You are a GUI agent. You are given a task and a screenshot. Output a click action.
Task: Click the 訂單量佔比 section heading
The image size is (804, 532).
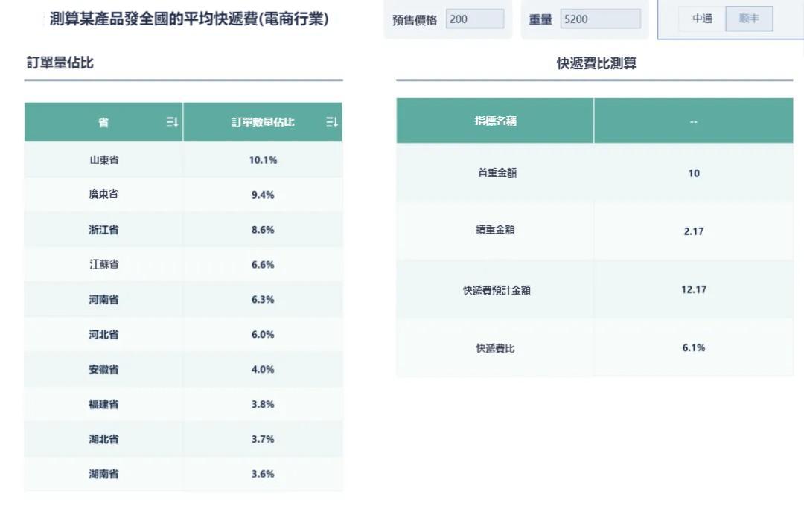(x=60, y=63)
